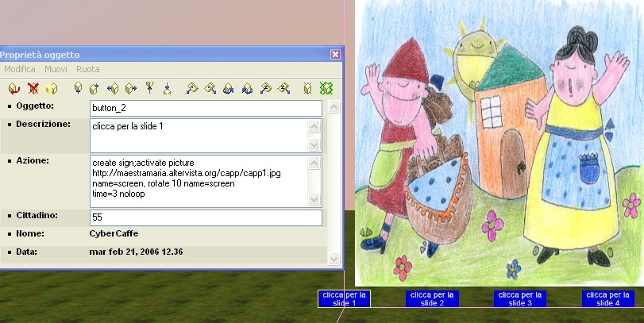The height and width of the screenshot is (323, 644).
Task: Click move icon with arrow at box's upper right
Action: point(94,88)
